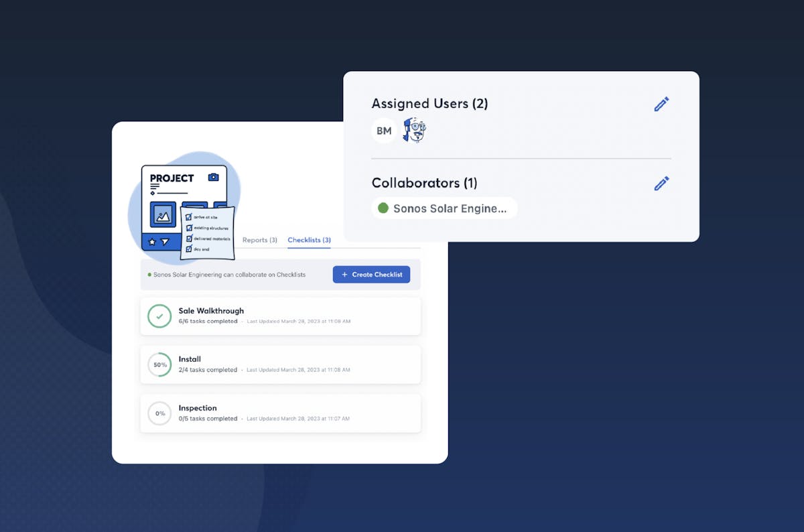Open the Inspection checklist

(280, 413)
